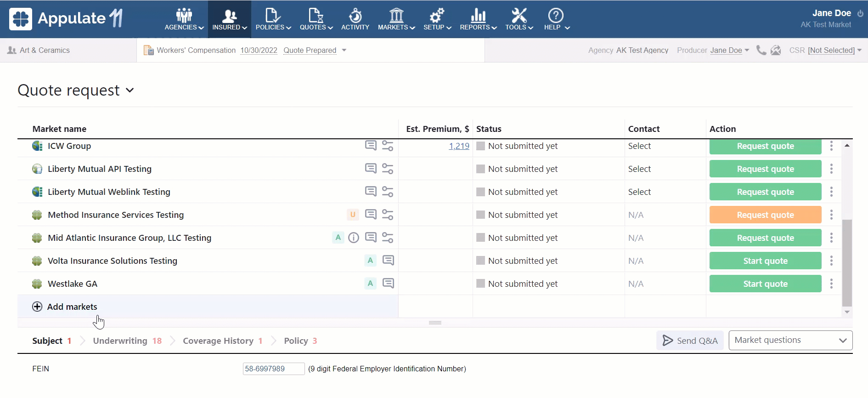The height and width of the screenshot is (398, 868).
Task: Open comments icon for Volta Insurance Solutions
Action: [388, 260]
